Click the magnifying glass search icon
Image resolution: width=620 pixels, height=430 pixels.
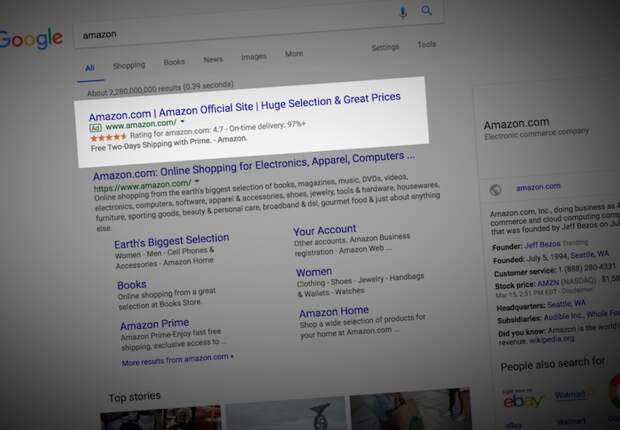pos(427,11)
